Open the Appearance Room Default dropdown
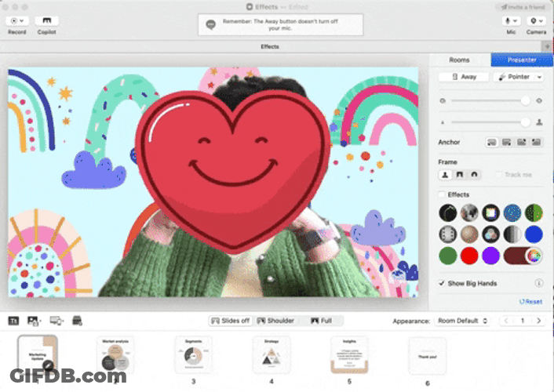554x392 pixels. 462,321
